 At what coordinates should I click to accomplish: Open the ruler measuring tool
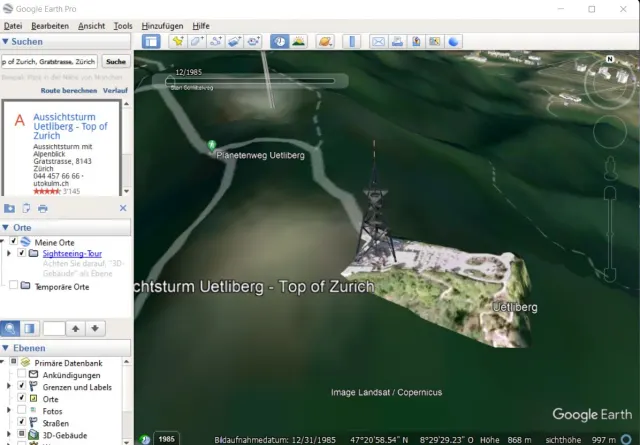click(351, 41)
